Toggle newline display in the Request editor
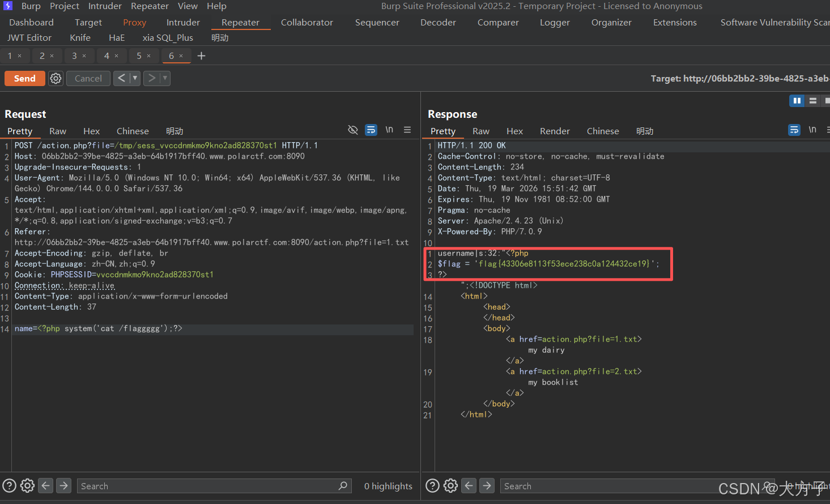The height and width of the screenshot is (504, 830). click(x=389, y=130)
